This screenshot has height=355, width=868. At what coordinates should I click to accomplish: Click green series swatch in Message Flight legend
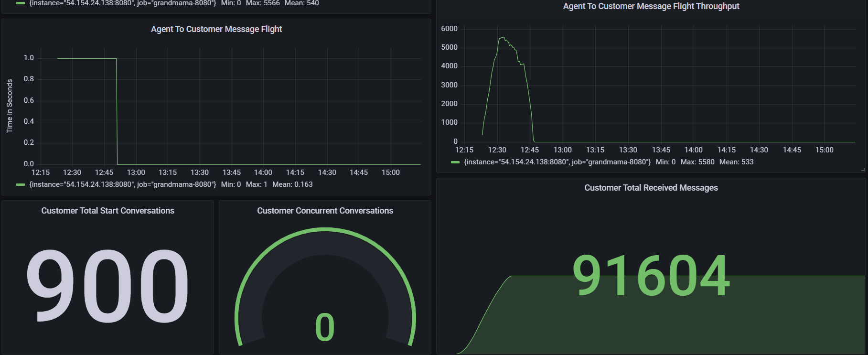click(x=21, y=185)
